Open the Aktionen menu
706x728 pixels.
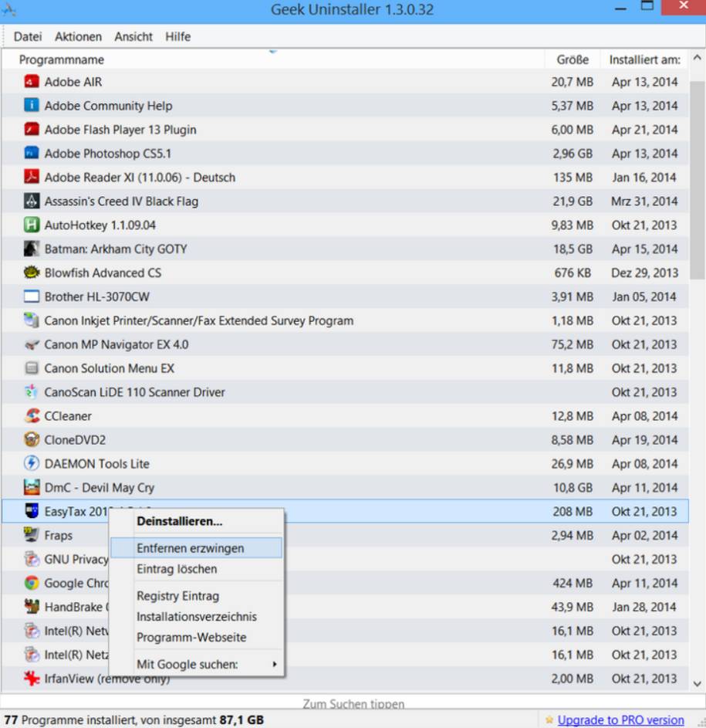pyautogui.click(x=77, y=36)
